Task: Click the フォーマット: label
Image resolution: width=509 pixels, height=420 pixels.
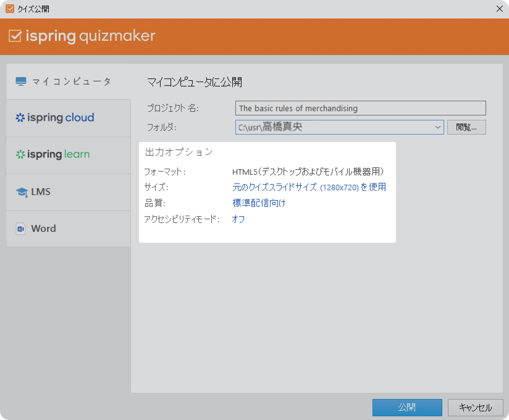Action: (x=165, y=172)
